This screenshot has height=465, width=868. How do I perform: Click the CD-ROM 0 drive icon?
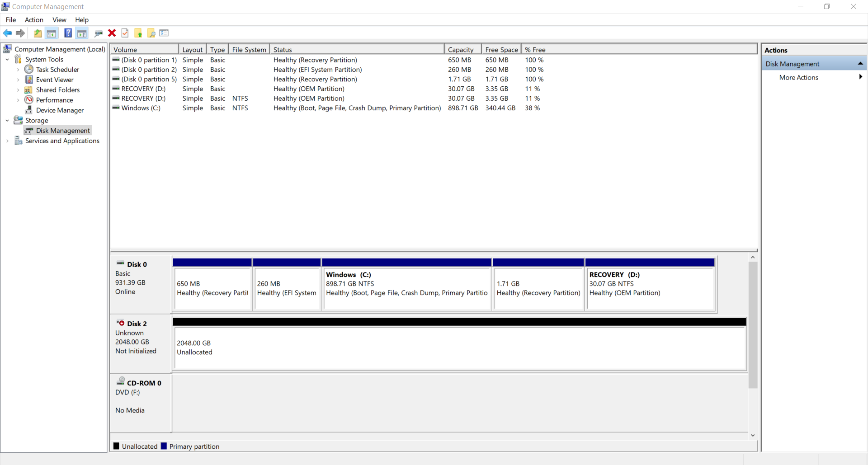pos(121,381)
